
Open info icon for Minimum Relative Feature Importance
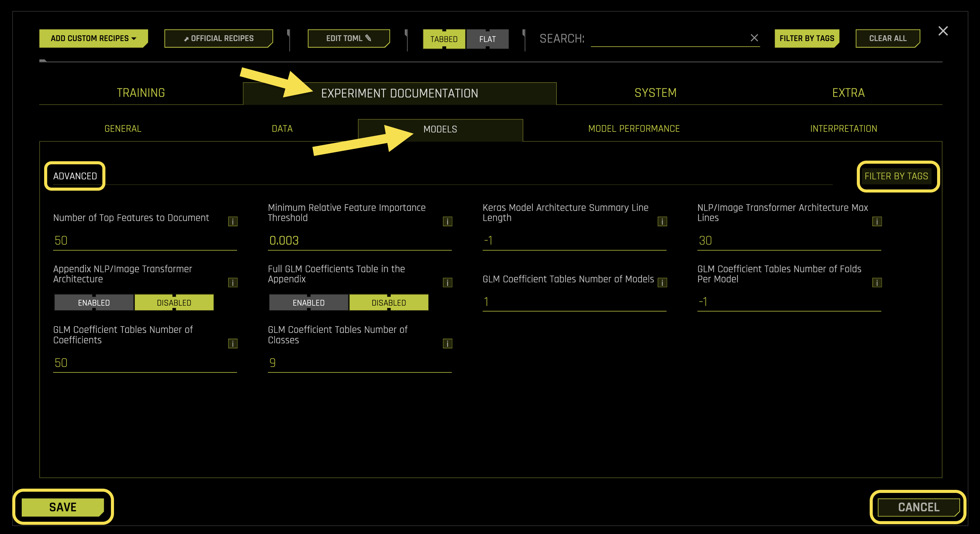tap(447, 222)
